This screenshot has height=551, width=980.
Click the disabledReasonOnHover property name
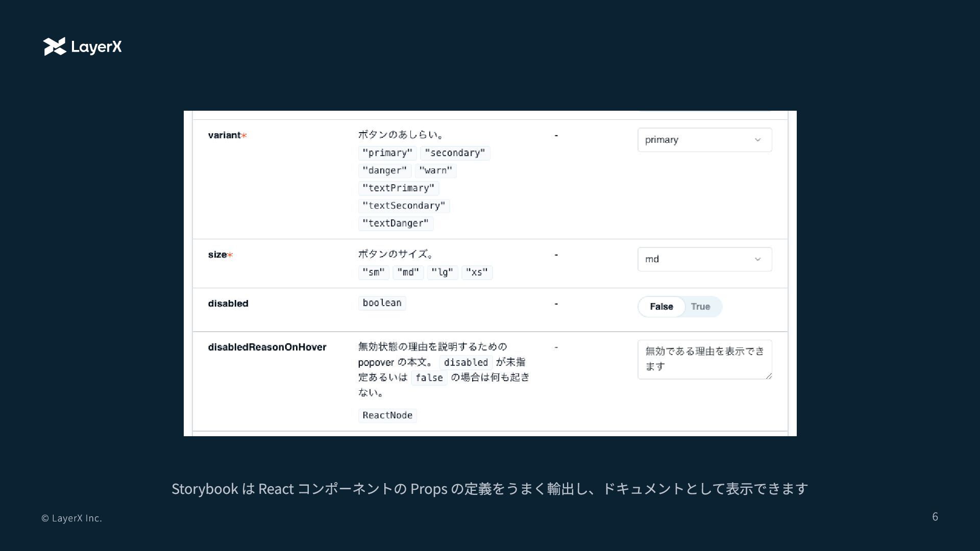point(267,347)
